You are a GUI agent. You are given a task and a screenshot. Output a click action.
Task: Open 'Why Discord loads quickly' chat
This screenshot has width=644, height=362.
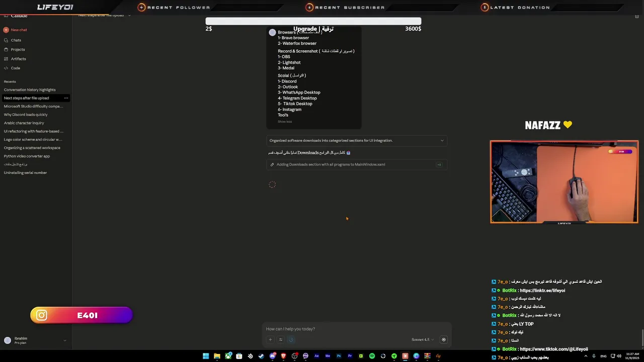(x=26, y=115)
